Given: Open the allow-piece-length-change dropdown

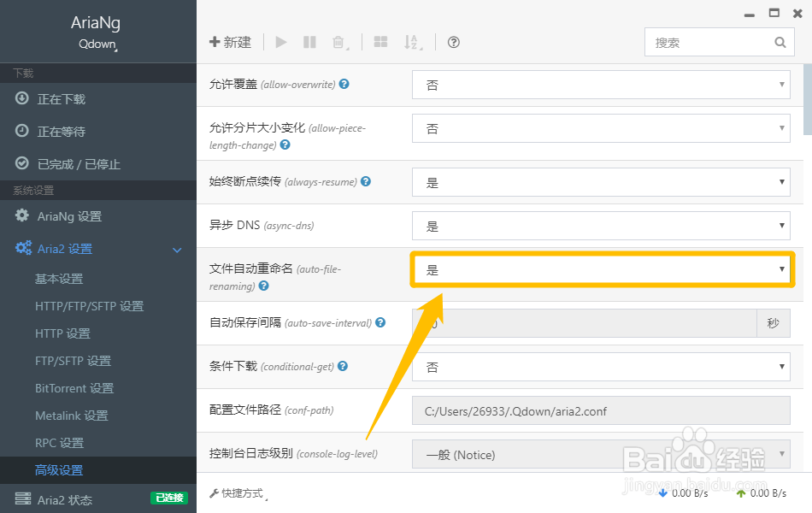Looking at the screenshot, I should tap(601, 128).
